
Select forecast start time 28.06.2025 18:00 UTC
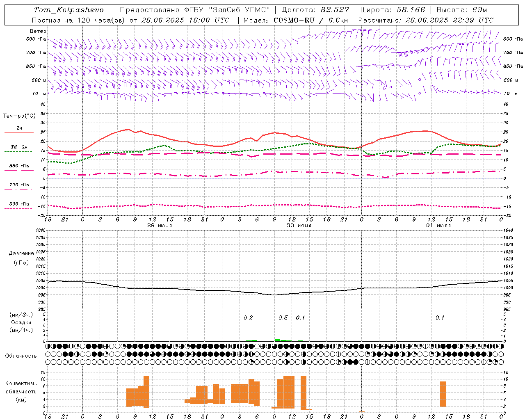tap(185, 20)
